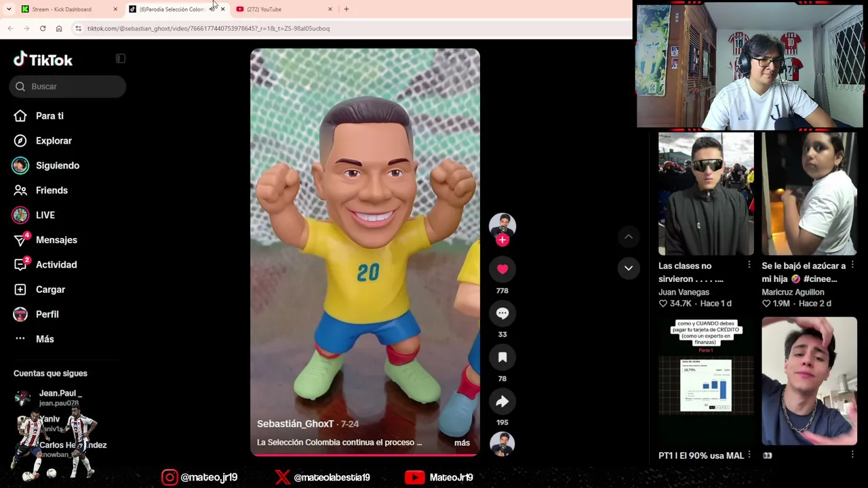
Task: Close the Kick Dashboard tab
Action: pos(115,9)
